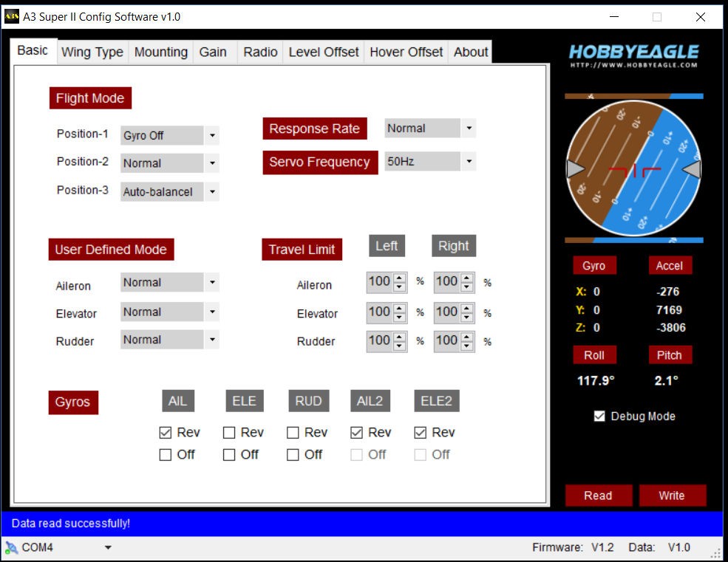Open User Defined Aileron mode dropdown

click(211, 282)
